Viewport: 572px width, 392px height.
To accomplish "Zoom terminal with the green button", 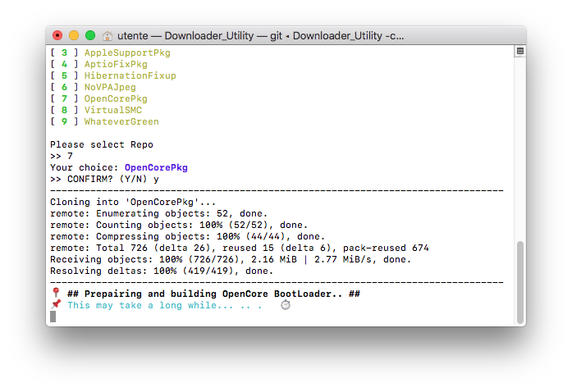I will 90,35.
